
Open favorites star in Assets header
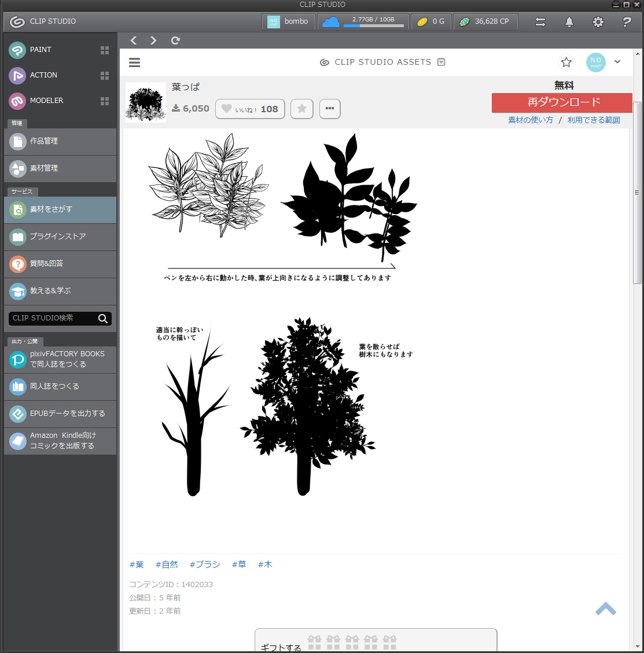pyautogui.click(x=566, y=62)
